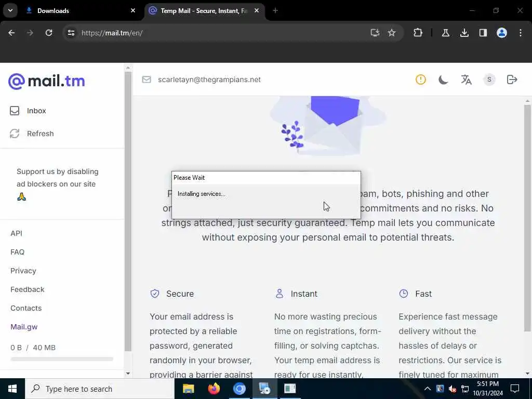Screen dimensions: 532x399
Task: Open the account 'S' avatar menu
Action: coord(489,79)
